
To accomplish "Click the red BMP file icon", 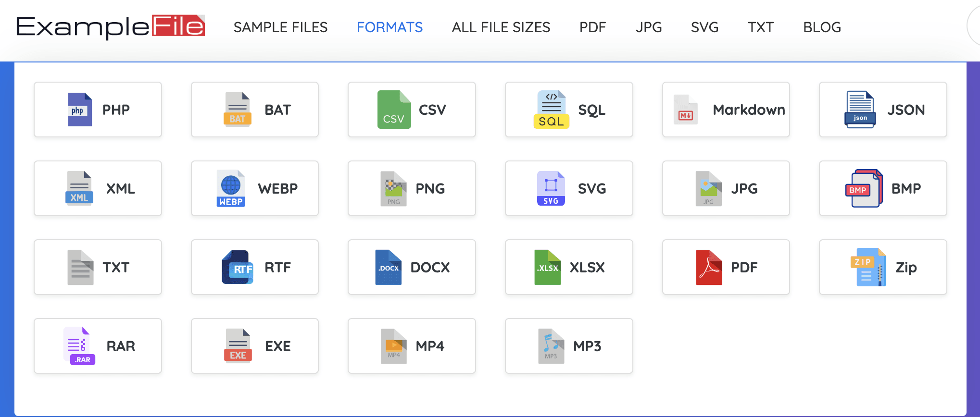I will point(865,188).
